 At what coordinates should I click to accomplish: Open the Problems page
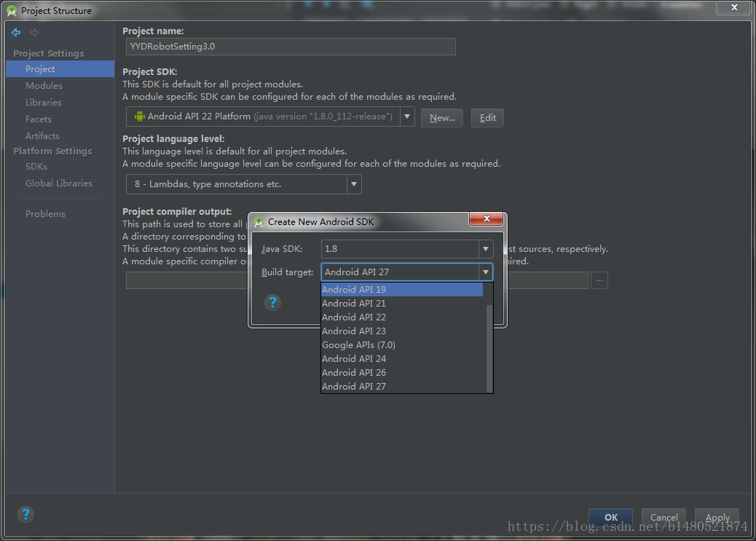pos(45,213)
